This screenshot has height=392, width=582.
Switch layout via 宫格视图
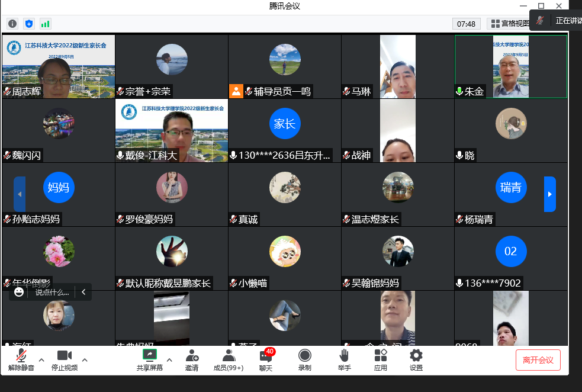509,24
